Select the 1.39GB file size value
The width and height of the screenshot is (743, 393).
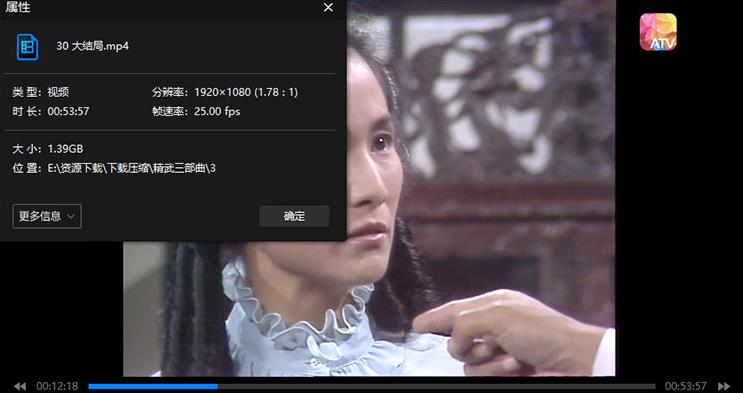(65, 149)
